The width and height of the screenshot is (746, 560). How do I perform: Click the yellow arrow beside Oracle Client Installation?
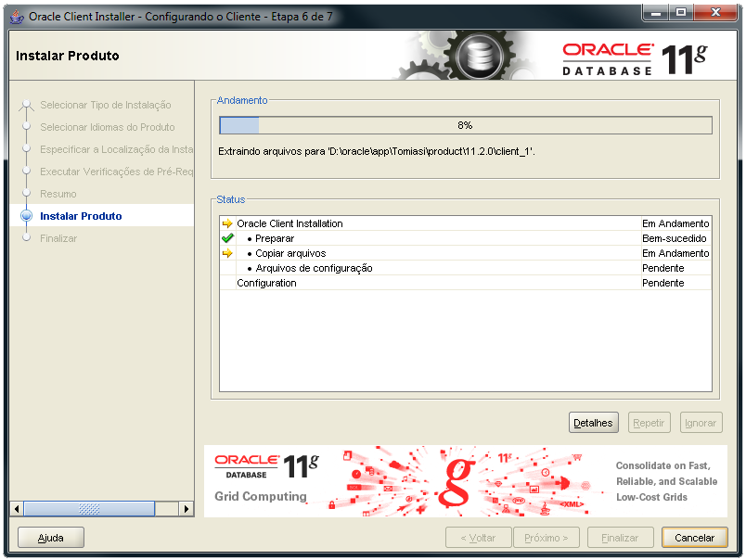pos(227,223)
